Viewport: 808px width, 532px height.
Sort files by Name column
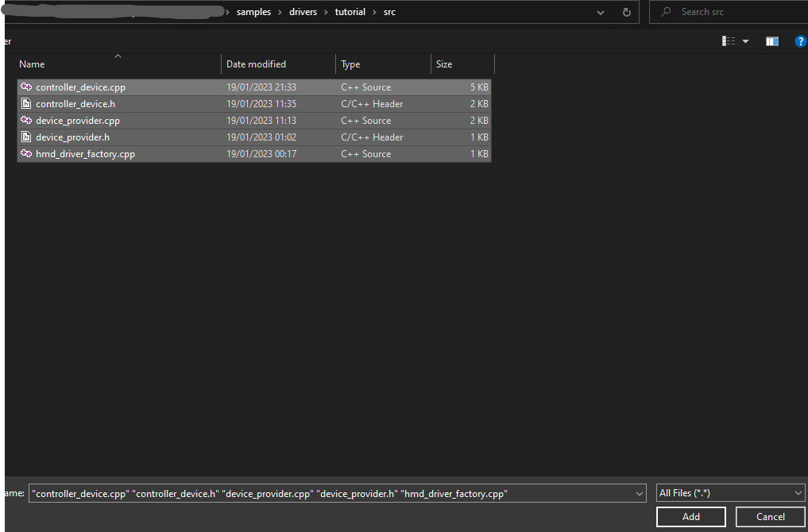point(118,64)
